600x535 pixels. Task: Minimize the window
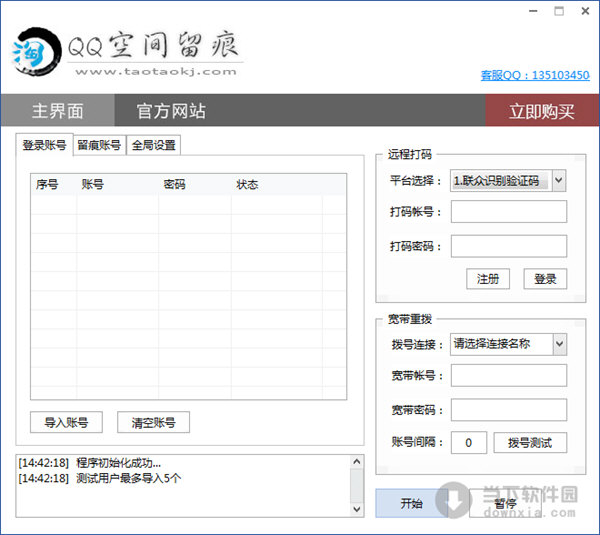pos(533,11)
